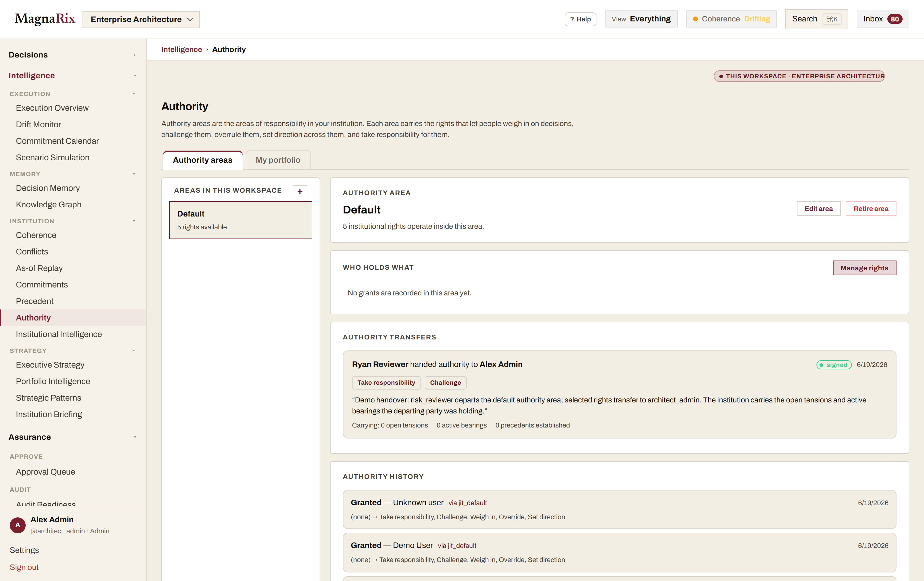Viewport: 924px width, 581px height.
Task: Collapse the Execution group in sidebar
Action: pos(134,94)
